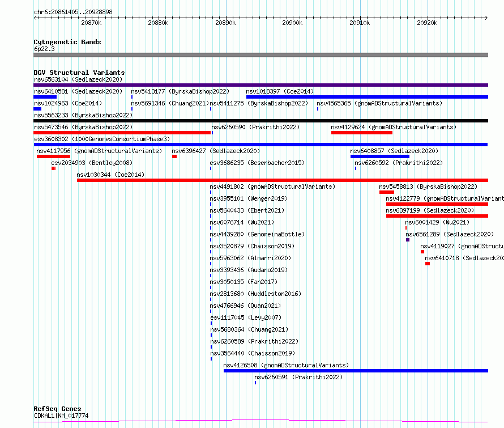
Task: Open nsv4126508 (gnomADStructuralVariants) label
Action: 286,365
